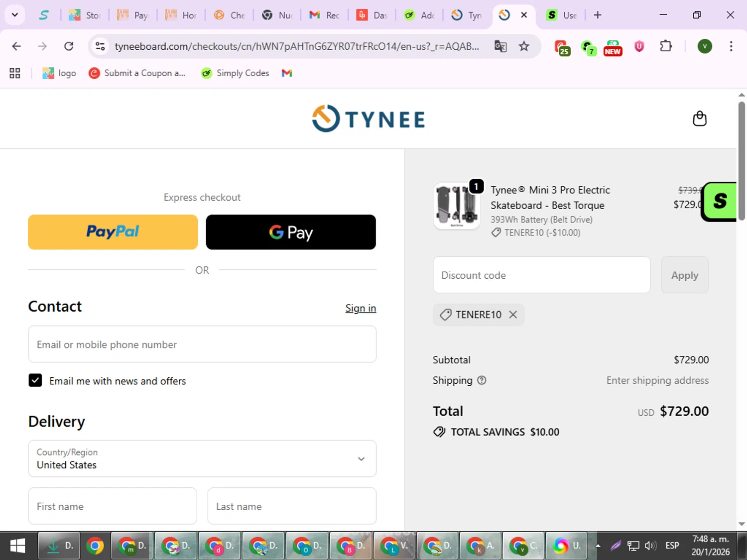Go back to previous page

point(16,46)
